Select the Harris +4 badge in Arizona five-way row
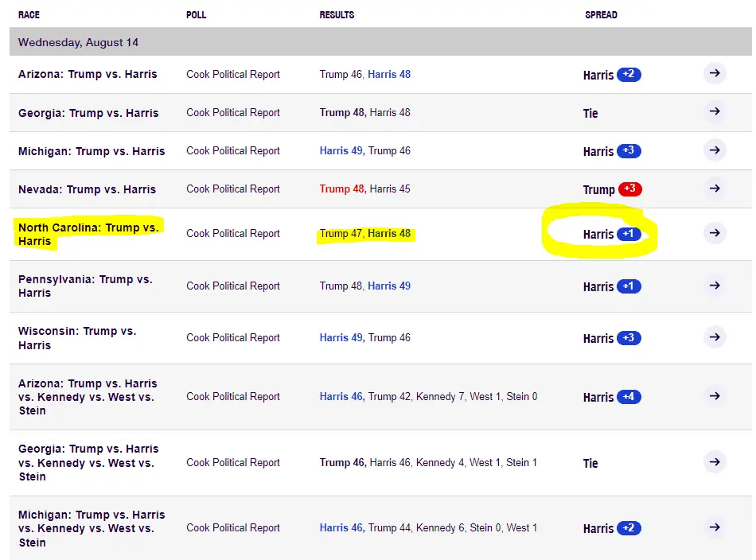 point(629,397)
